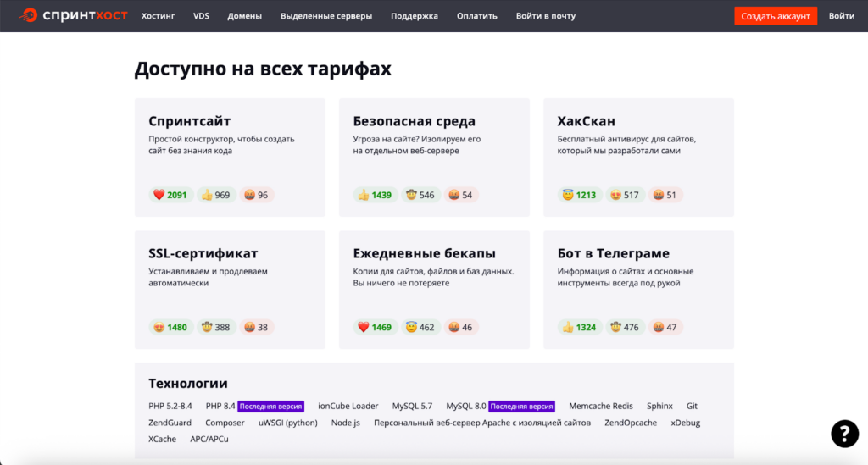Click angel reaction 1213 on ХакСкан
The height and width of the screenshot is (465, 868).
[x=580, y=195]
